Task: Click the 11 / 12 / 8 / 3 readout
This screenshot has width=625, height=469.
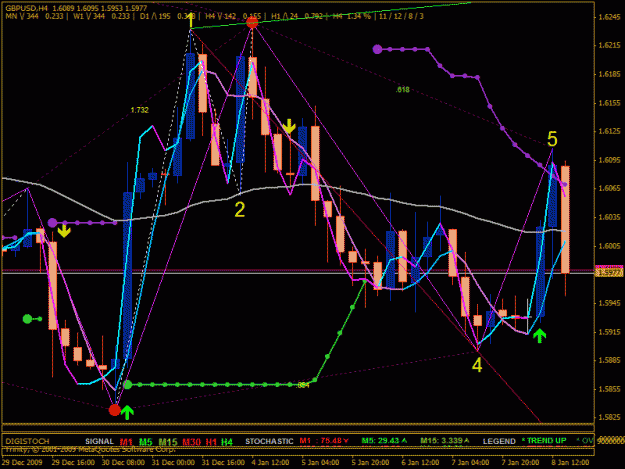Action: [x=401, y=16]
